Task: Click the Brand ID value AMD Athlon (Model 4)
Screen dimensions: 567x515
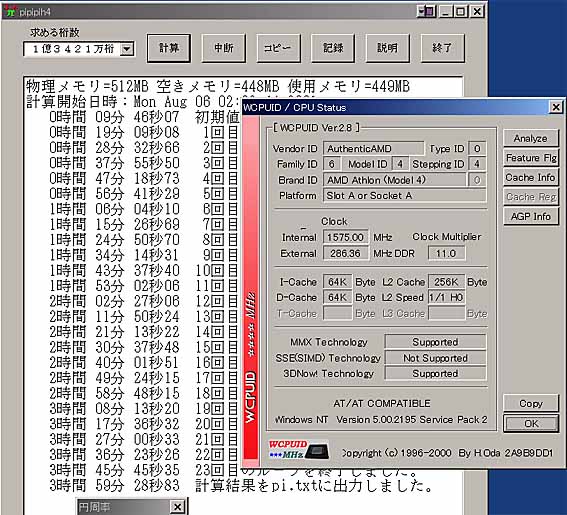Action: (394, 180)
